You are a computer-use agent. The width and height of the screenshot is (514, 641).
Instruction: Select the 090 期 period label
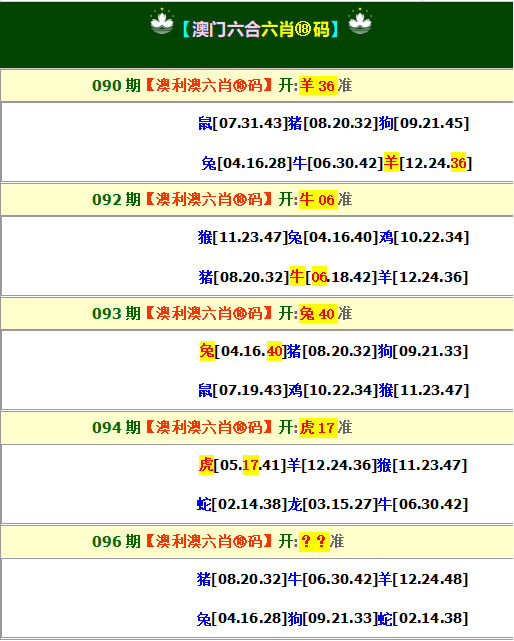(x=117, y=85)
